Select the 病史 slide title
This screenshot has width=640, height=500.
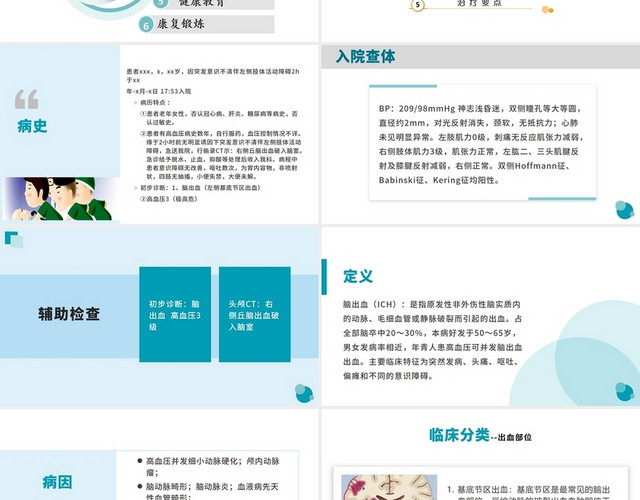pos(32,126)
